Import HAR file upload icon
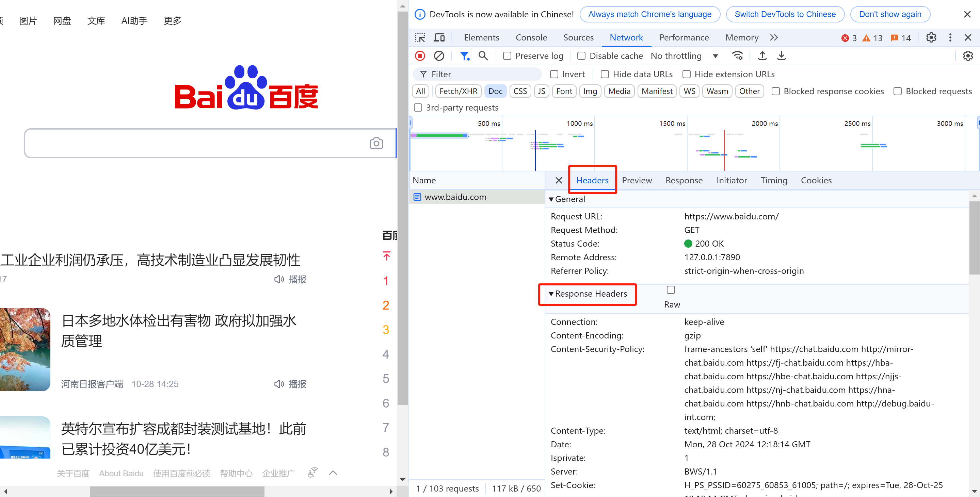The height and width of the screenshot is (497, 980). [x=762, y=56]
